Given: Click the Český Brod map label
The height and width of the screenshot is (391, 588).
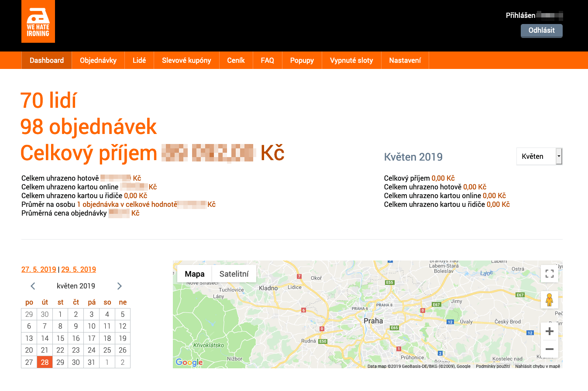Looking at the screenshot, I should tap(508, 322).
